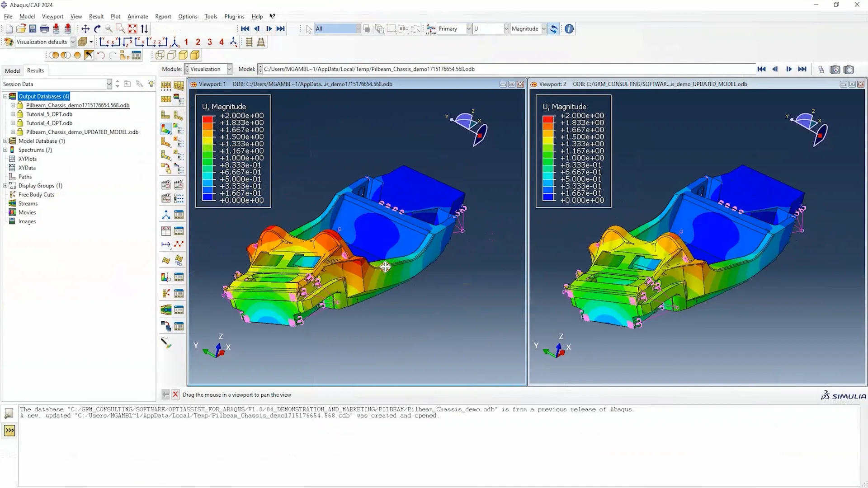Click the Undo arrow icon
Image resolution: width=868 pixels, height=488 pixels.
tap(101, 55)
